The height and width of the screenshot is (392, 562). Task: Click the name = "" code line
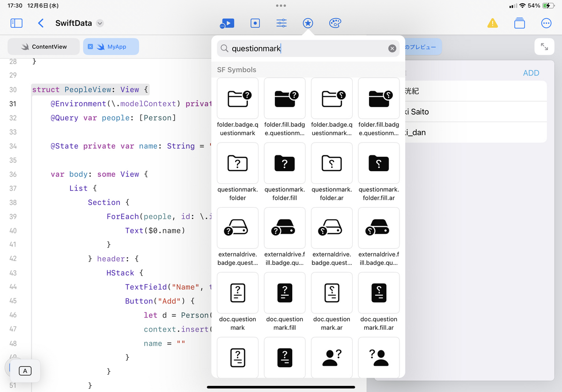164,343
